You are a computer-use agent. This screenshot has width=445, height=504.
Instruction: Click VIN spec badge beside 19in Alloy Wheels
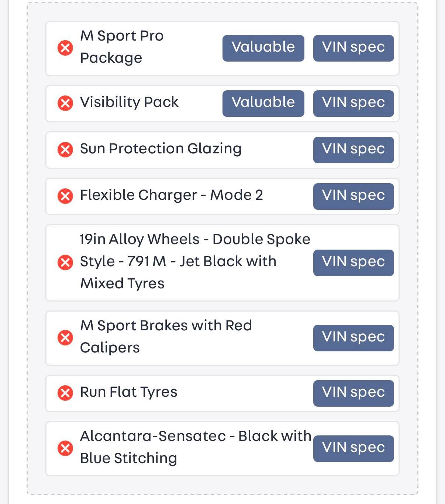353,263
